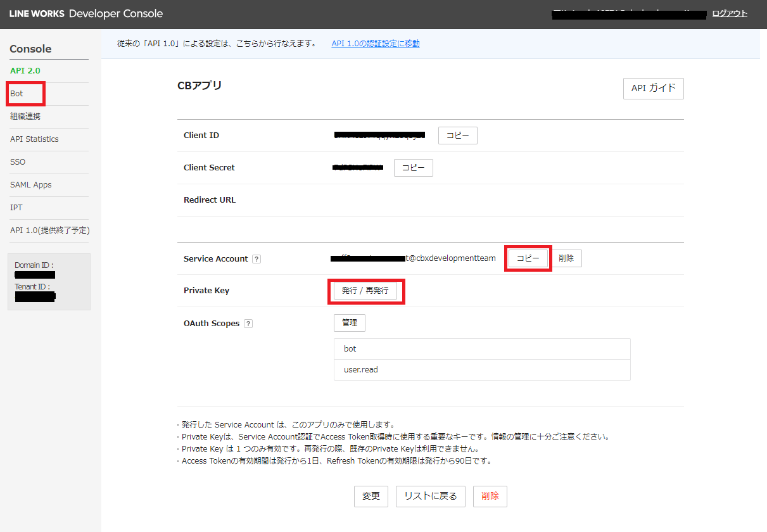Click the Service Account help question-mark icon
The image size is (767, 532).
click(x=257, y=259)
